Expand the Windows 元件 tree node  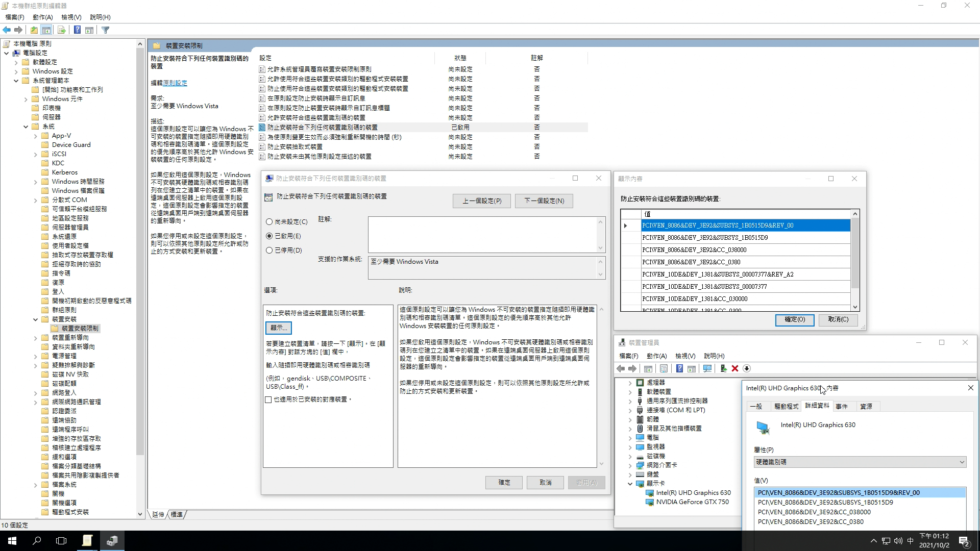pyautogui.click(x=26, y=99)
